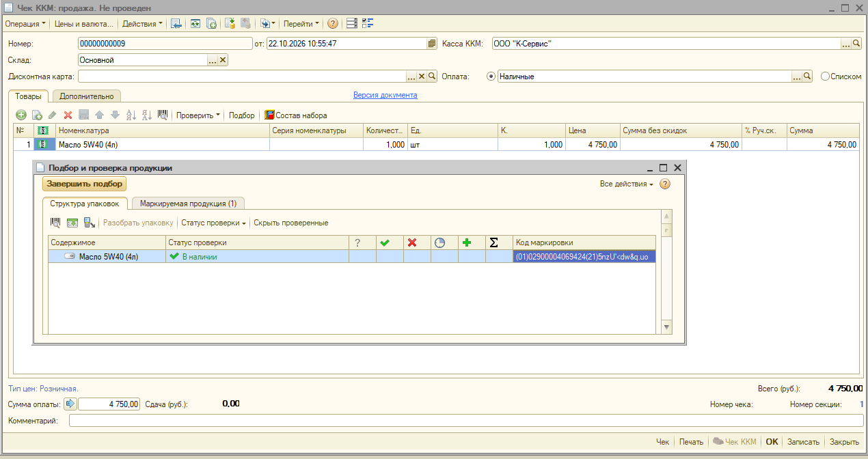
Task: Sort goods rows ascending with the А-Я icon
Action: pyautogui.click(x=131, y=115)
